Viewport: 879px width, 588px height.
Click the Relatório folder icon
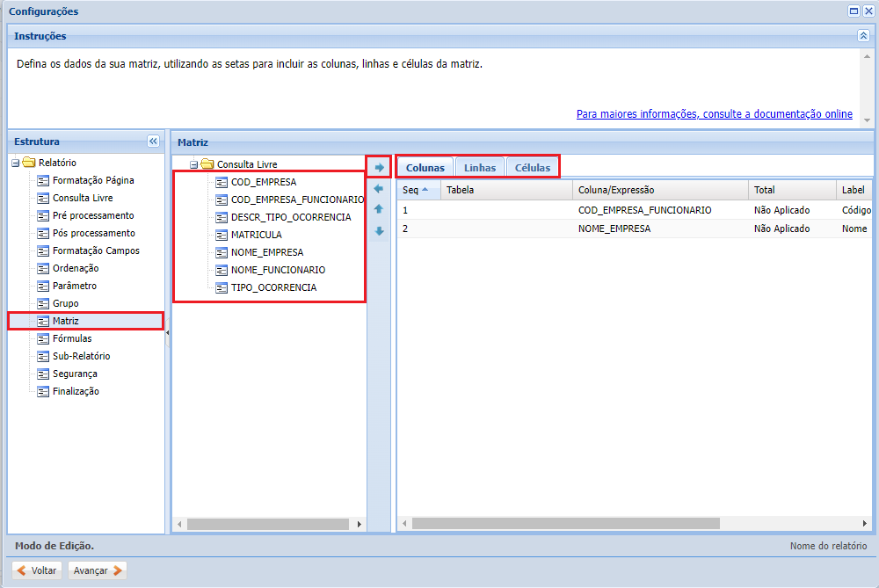(29, 163)
